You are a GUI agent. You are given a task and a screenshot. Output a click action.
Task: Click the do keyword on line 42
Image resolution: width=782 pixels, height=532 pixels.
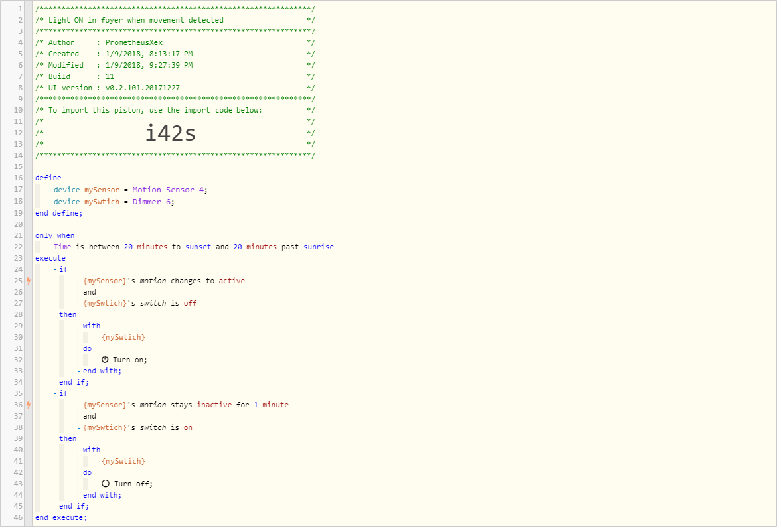87,473
